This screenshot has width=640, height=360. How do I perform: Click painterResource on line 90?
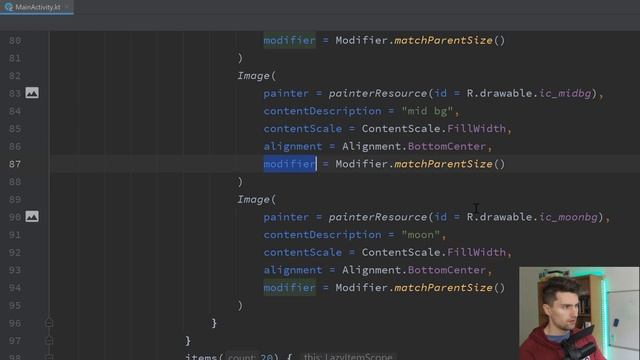tap(378, 217)
